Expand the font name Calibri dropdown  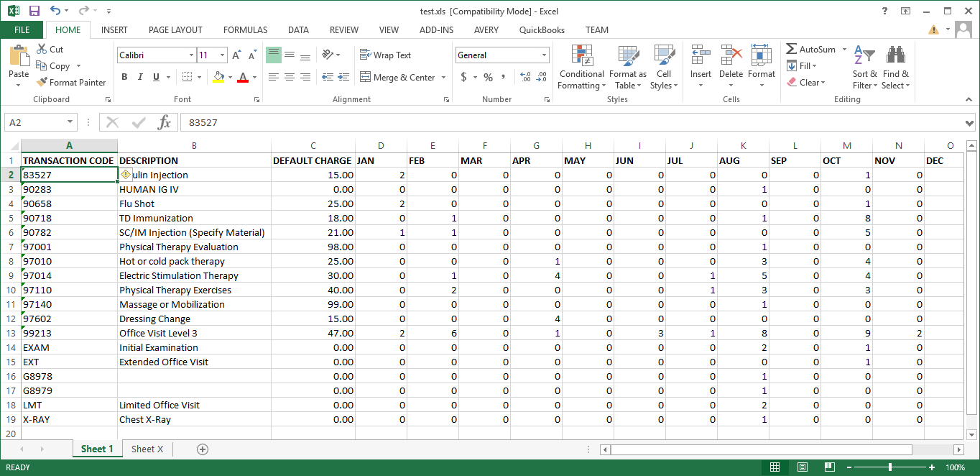pyautogui.click(x=191, y=55)
